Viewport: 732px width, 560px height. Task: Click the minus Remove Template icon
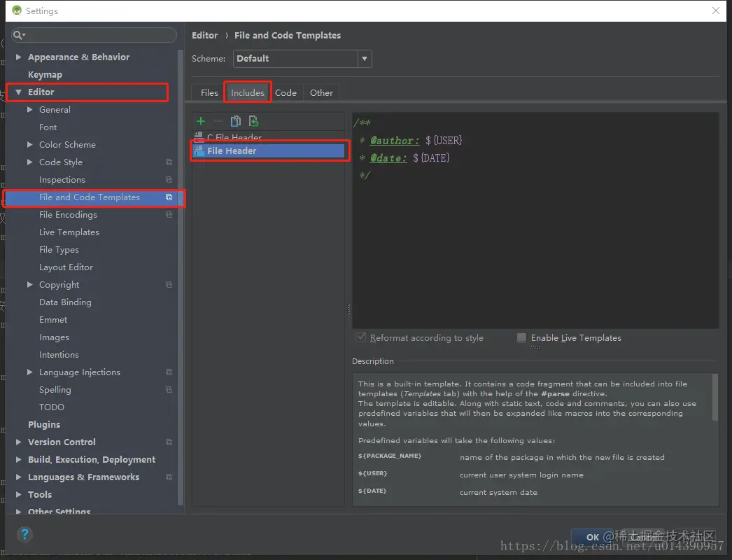[218, 121]
